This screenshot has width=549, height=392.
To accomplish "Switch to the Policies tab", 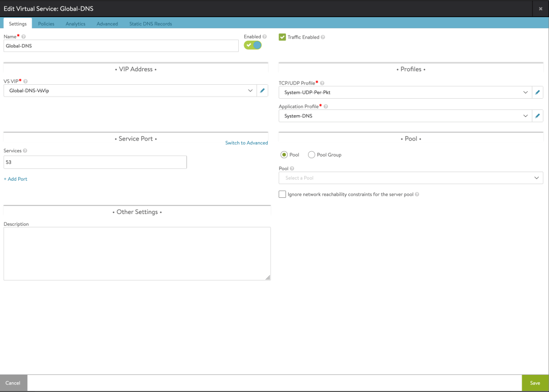I will 46,24.
